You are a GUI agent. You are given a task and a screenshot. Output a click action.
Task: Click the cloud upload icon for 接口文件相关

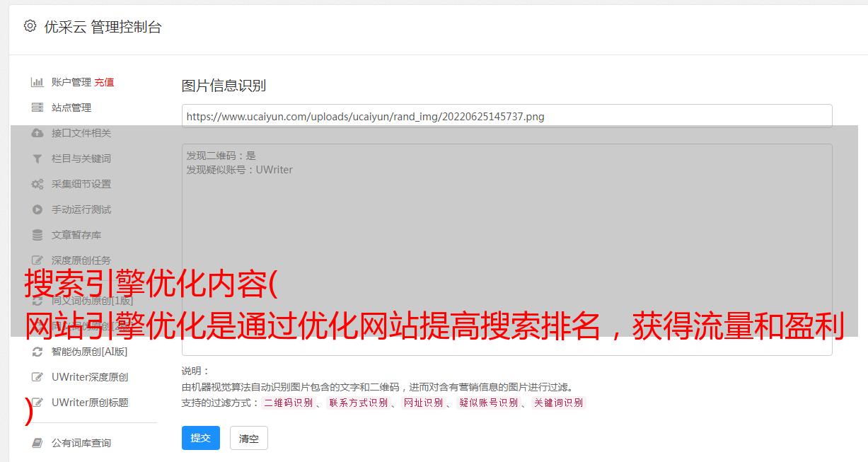pos(37,133)
